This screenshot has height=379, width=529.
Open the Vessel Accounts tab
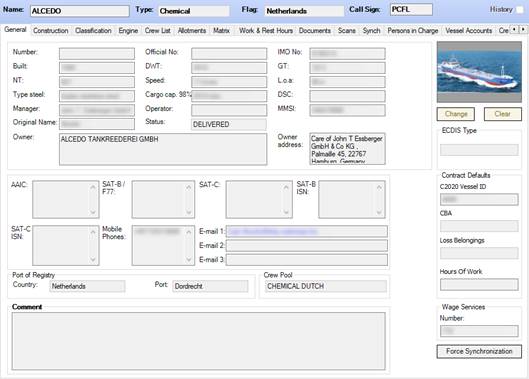(469, 31)
